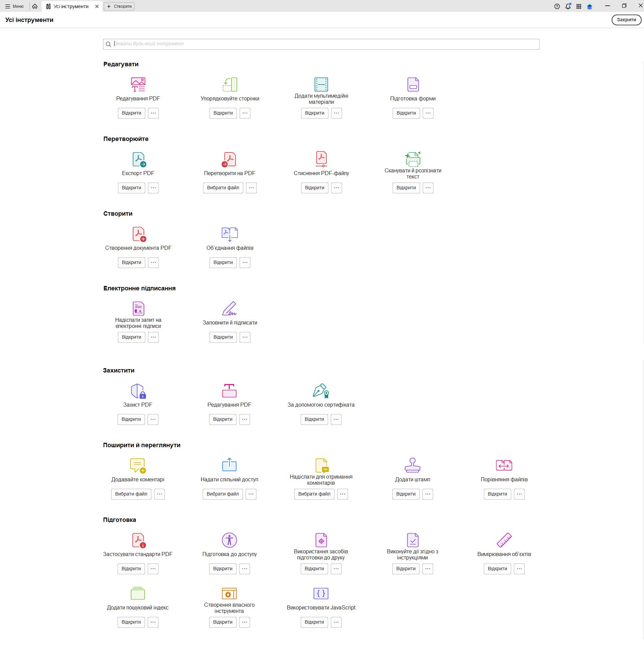Screen dimensions: 644x650
Task: Open the notifications bell icon
Action: (x=568, y=6)
